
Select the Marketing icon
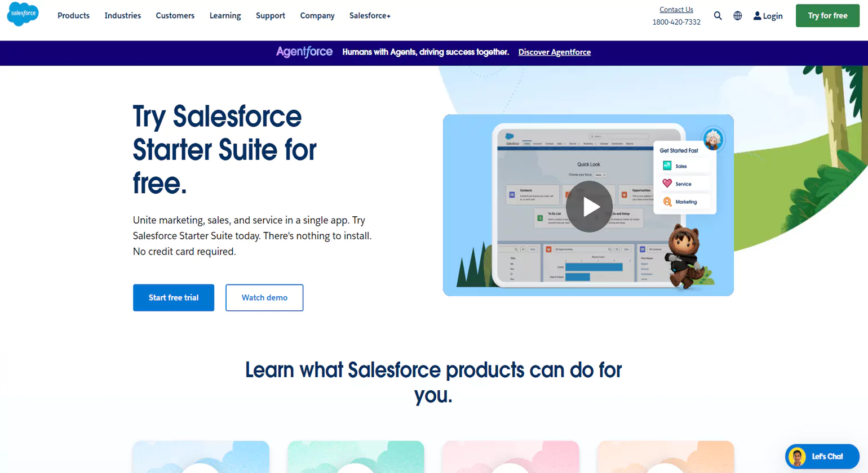[x=668, y=201]
